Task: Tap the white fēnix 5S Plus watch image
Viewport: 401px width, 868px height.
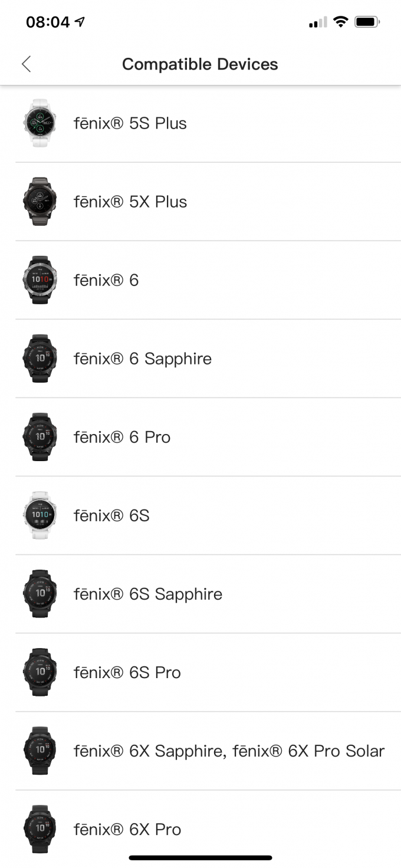Action: [x=40, y=123]
